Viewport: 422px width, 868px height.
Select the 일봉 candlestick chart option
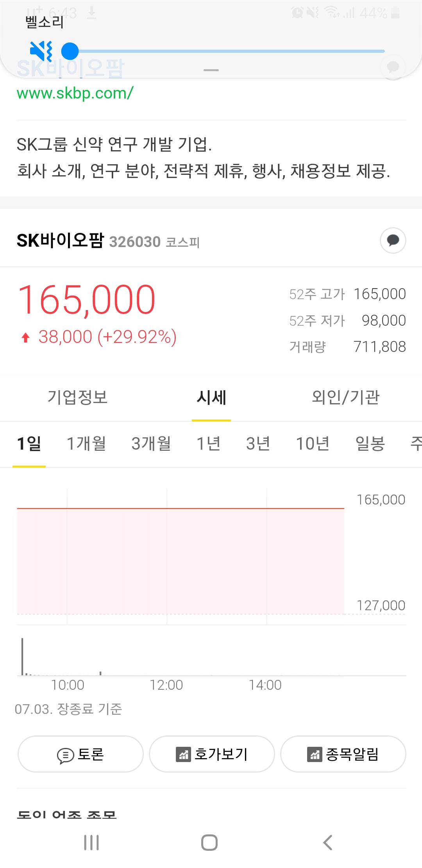(x=370, y=444)
